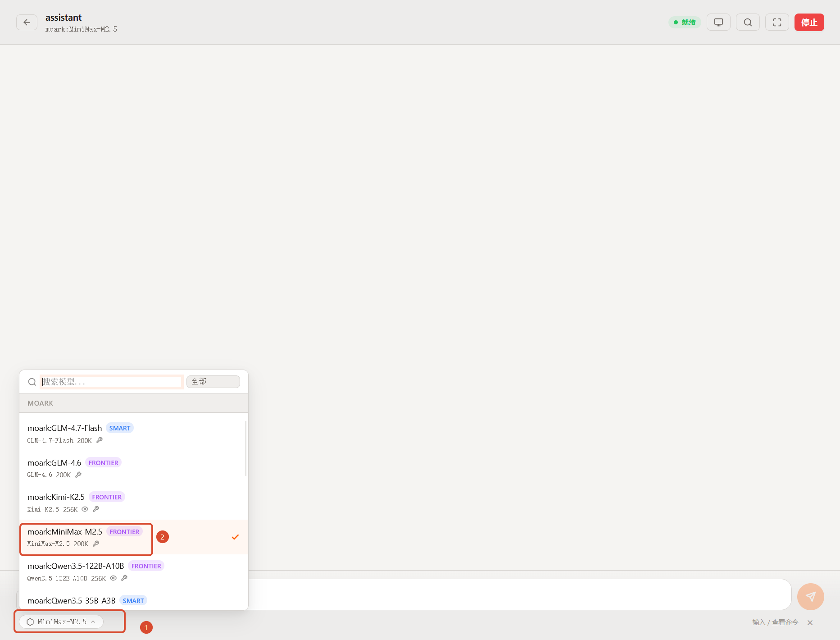Focus the 搜索模型 search field
Screen dimensions: 840x640
(111, 382)
